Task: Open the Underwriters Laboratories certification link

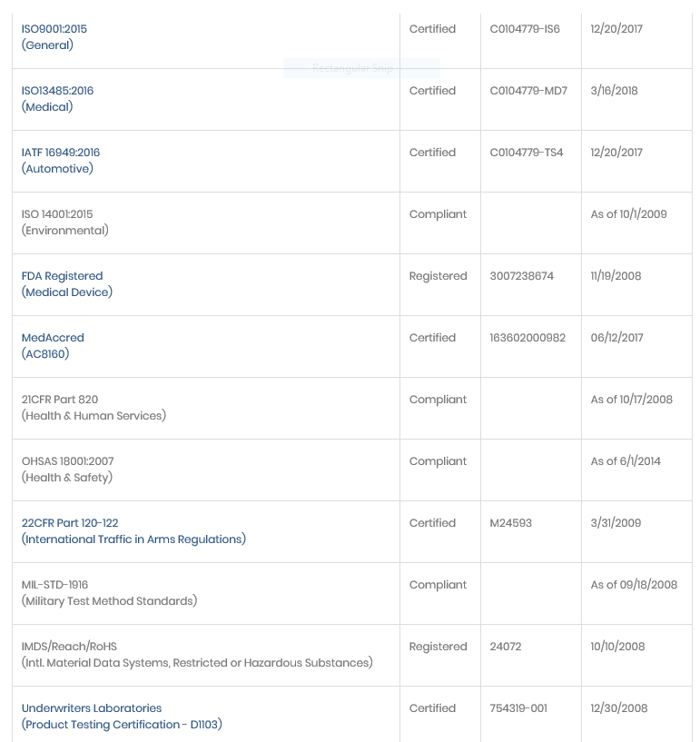Action: [x=92, y=708]
